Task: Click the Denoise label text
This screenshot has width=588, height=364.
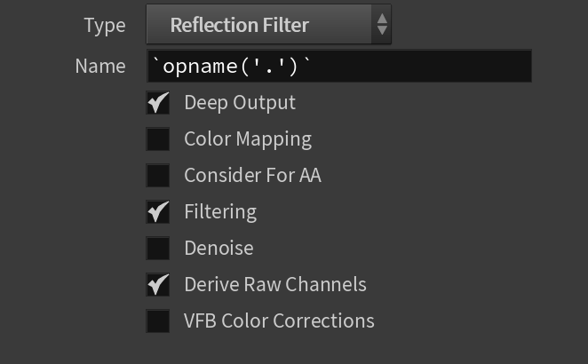Action: (x=219, y=249)
